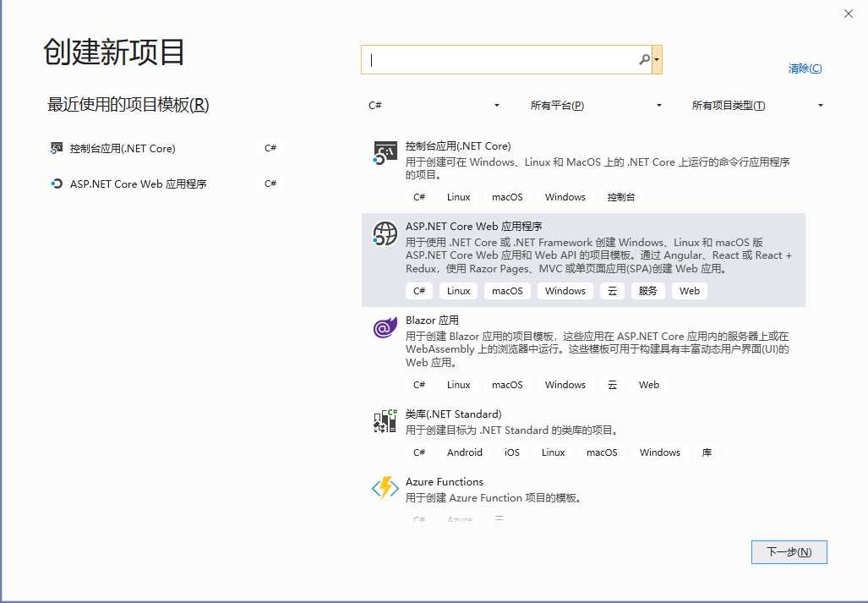Image resolution: width=868 pixels, height=603 pixels.
Task: Click the 控制台 tag on console template
Action: point(620,197)
